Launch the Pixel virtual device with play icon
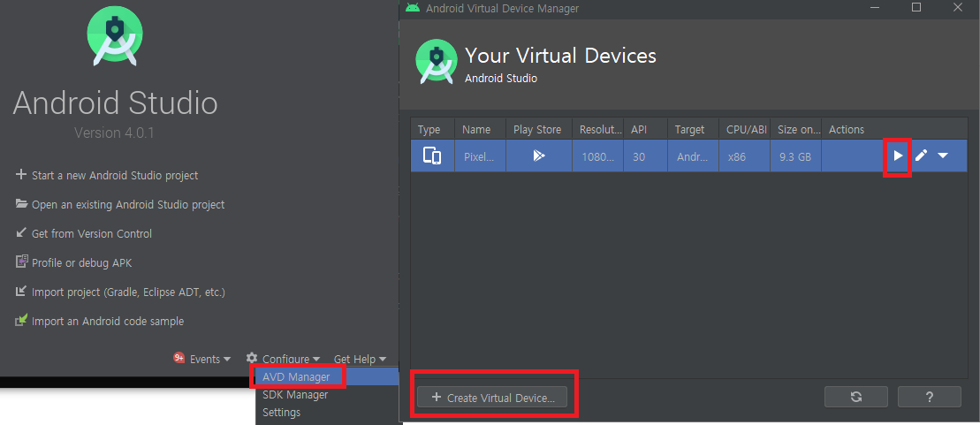980x425 pixels. [x=898, y=156]
